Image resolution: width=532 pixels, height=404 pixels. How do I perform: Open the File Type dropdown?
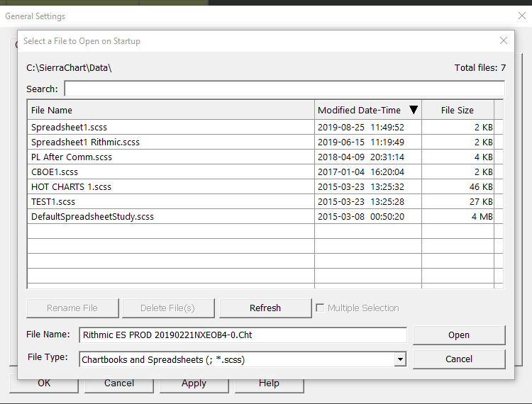243,359
